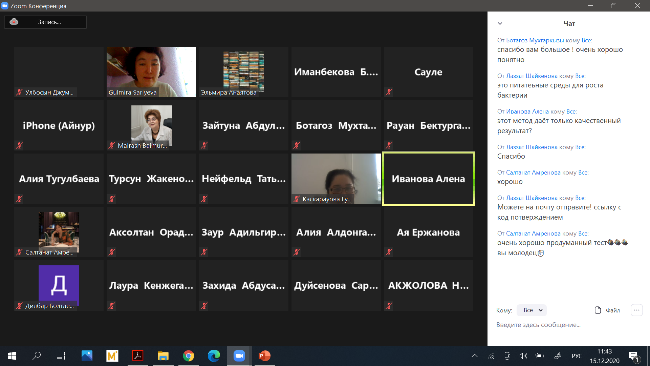The width and height of the screenshot is (650, 366).
Task: Click muted mic icon on Сауле tile
Action: [x=389, y=92]
